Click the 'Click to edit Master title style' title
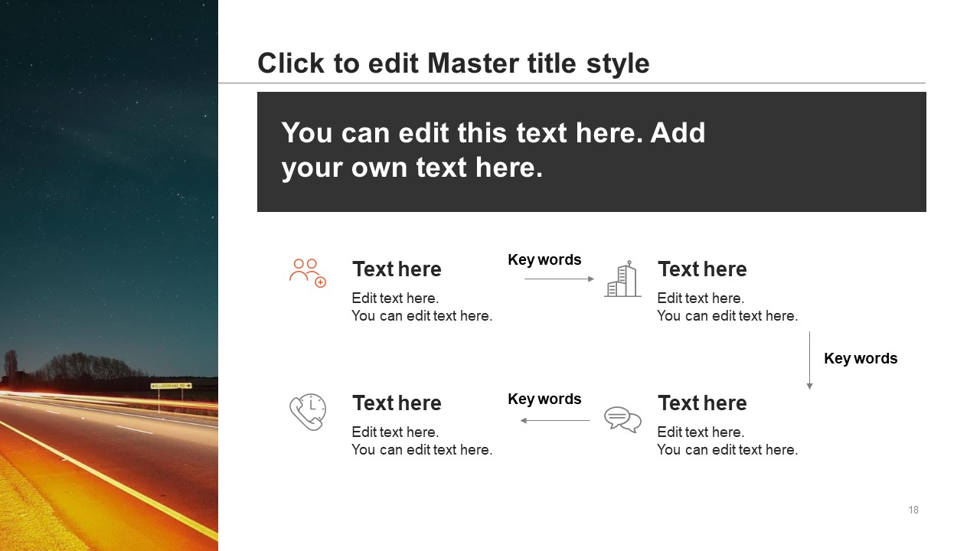The width and height of the screenshot is (980, 551). pos(453,64)
